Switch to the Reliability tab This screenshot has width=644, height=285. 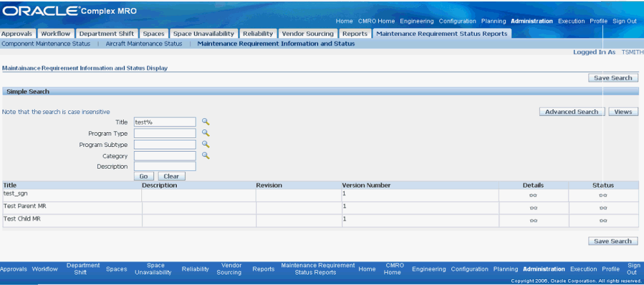(x=258, y=34)
